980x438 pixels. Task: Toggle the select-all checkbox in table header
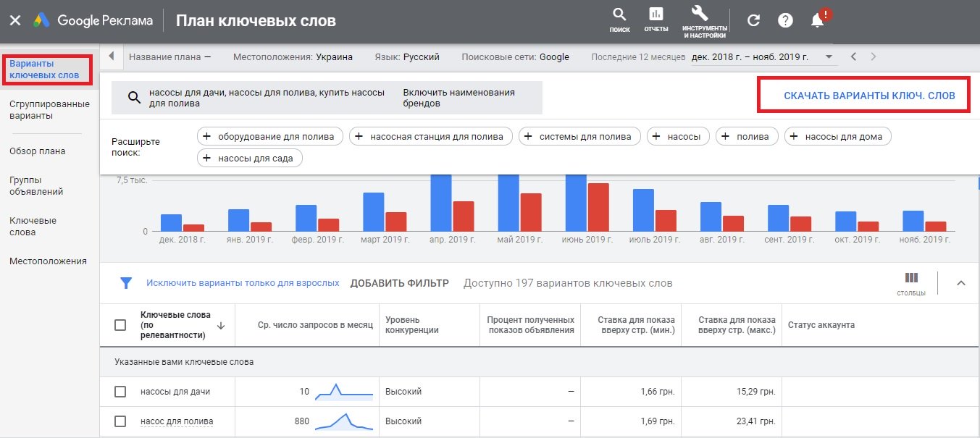[121, 326]
